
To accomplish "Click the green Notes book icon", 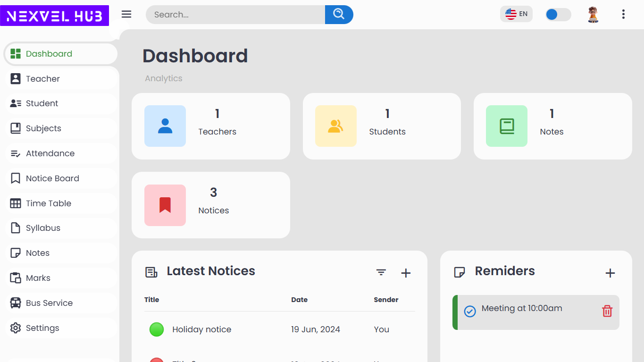I will [x=506, y=126].
